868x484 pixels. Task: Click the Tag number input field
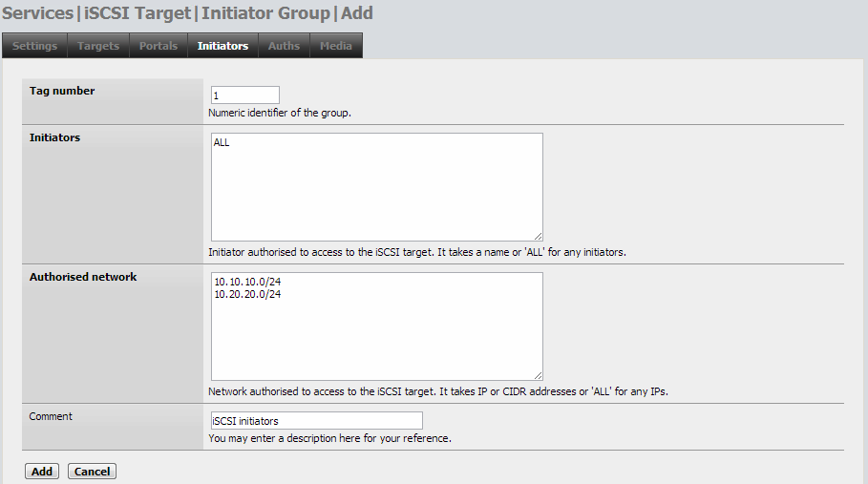(245, 95)
